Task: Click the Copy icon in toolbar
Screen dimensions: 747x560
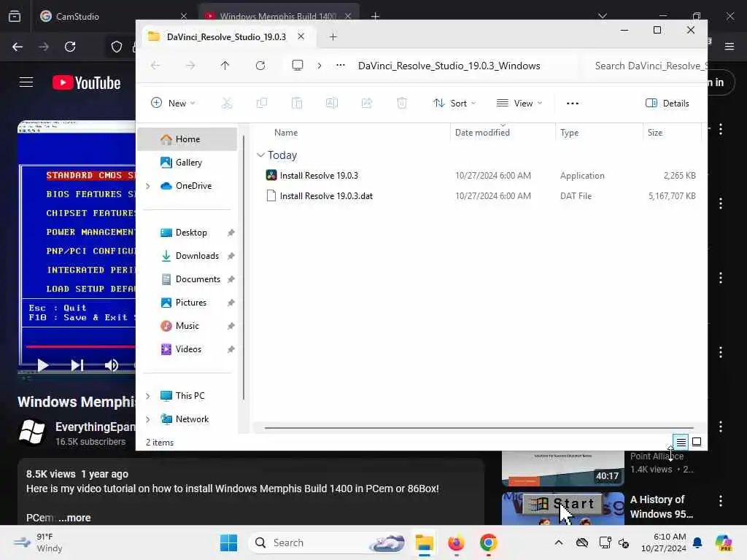Action: tap(262, 103)
